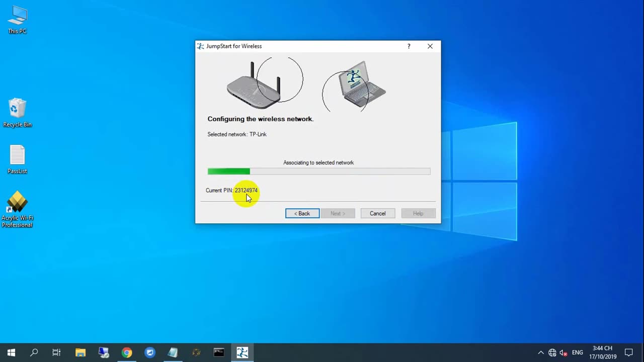Open the Action Center notifications

629,352
